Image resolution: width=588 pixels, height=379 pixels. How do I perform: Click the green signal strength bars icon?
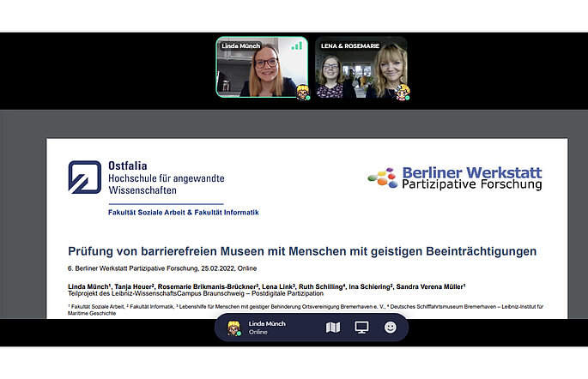297,45
